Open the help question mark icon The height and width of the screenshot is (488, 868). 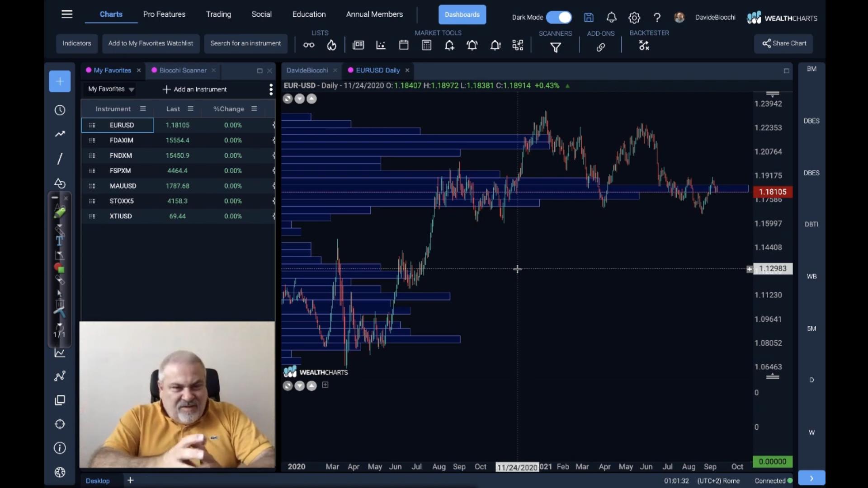click(x=657, y=18)
